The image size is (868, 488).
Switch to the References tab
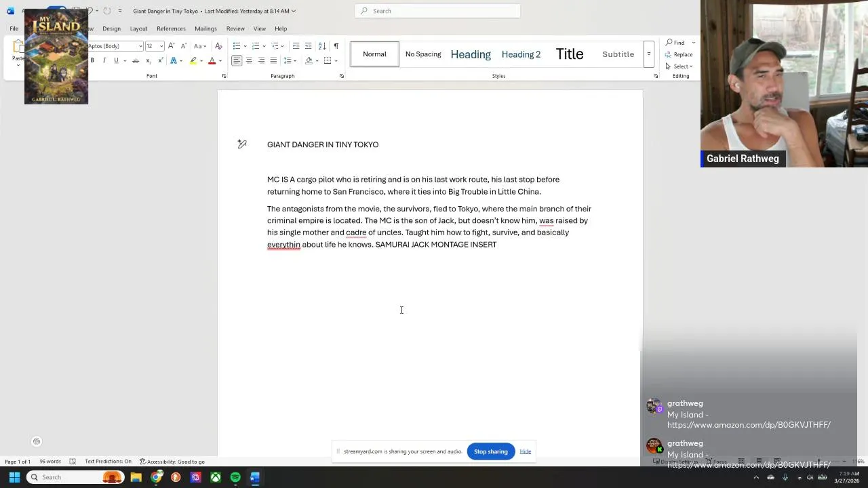(171, 28)
